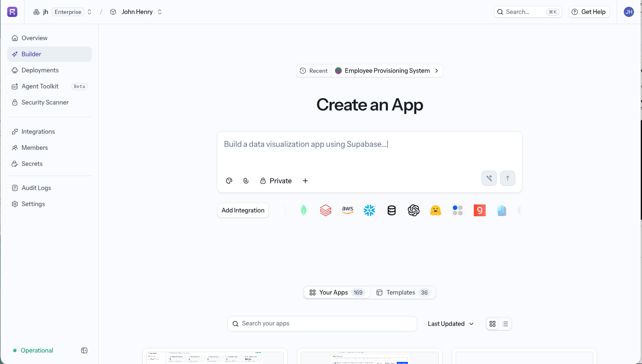Open Security Scanner page

coord(50,102)
